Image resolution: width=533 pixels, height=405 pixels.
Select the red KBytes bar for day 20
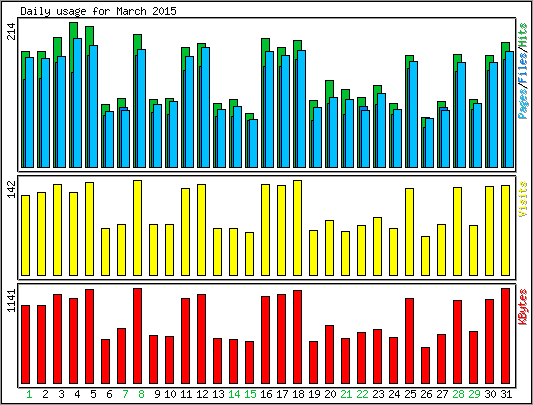coord(329,354)
